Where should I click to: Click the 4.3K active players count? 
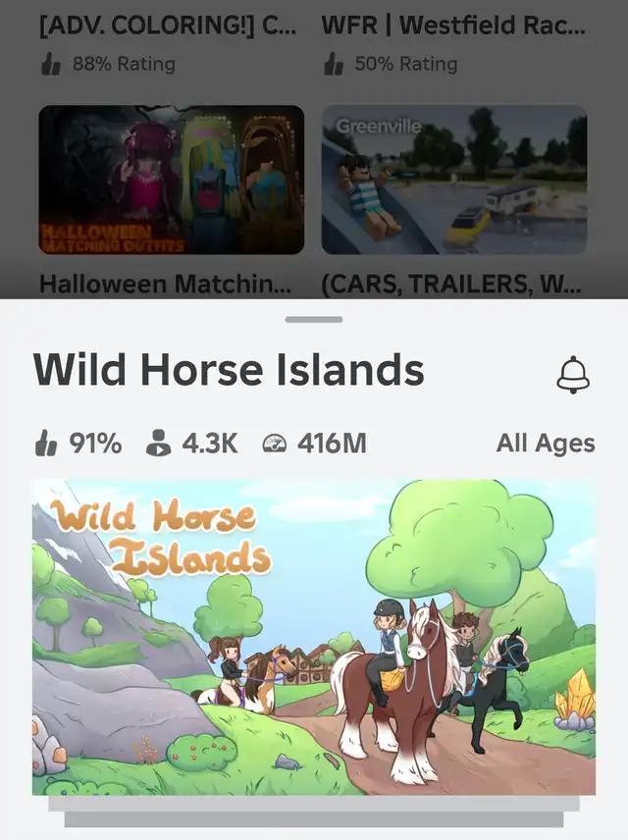(210, 444)
